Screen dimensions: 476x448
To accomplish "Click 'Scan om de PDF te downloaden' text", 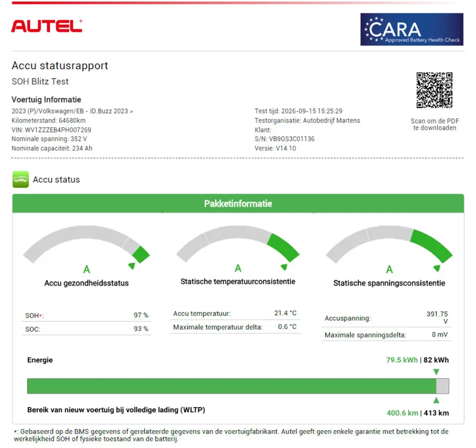I will 435,124.
